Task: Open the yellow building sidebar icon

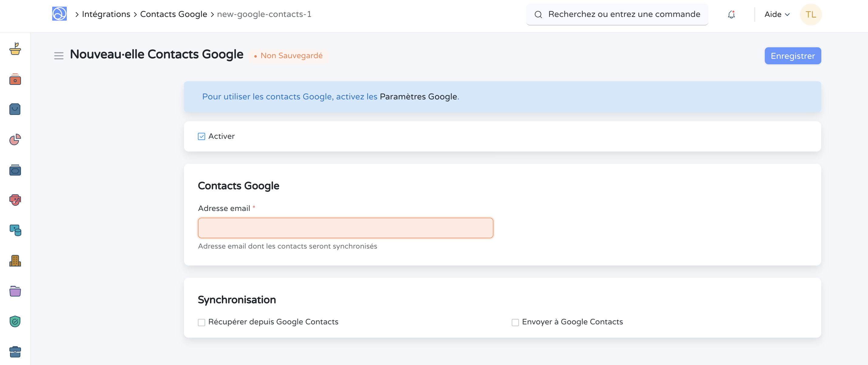Action: point(15,261)
